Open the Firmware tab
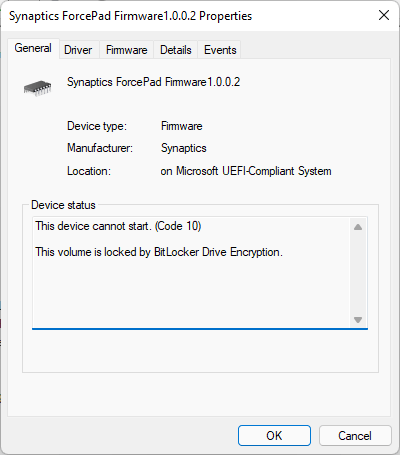The image size is (400, 455). [127, 50]
